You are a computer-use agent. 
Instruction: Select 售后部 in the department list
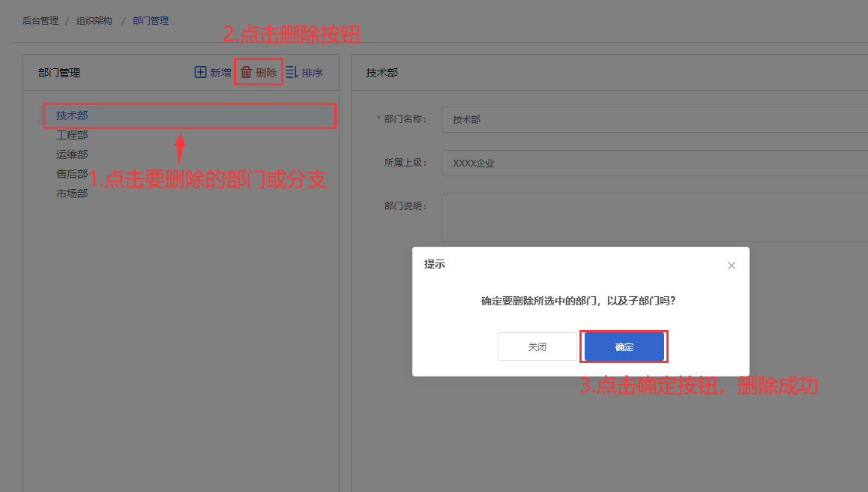[72, 174]
